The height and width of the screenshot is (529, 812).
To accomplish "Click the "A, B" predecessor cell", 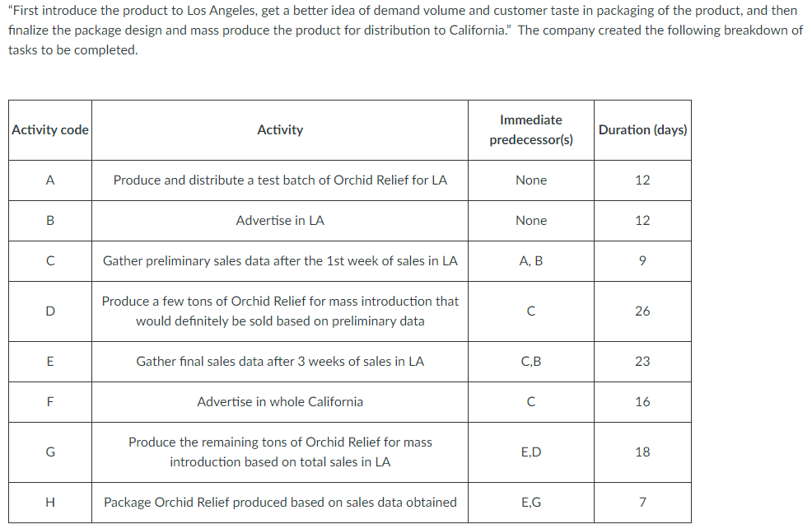I will [531, 261].
